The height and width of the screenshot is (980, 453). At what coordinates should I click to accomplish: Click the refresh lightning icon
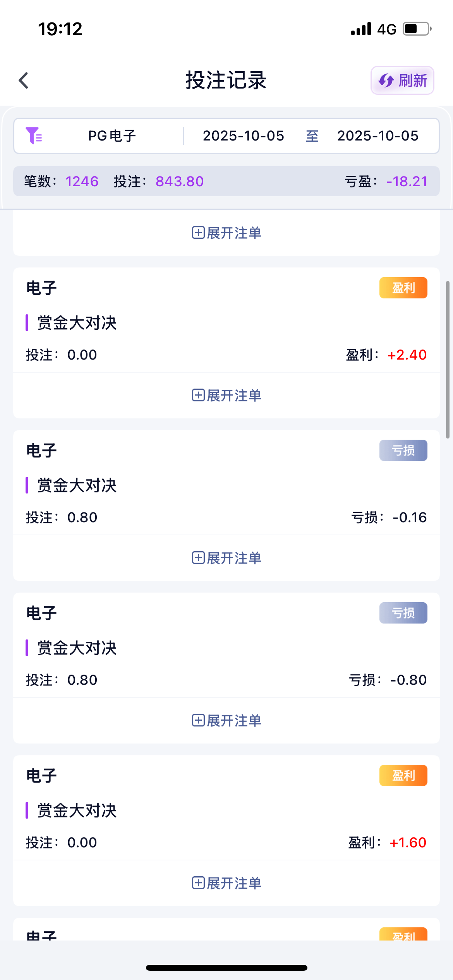click(386, 81)
